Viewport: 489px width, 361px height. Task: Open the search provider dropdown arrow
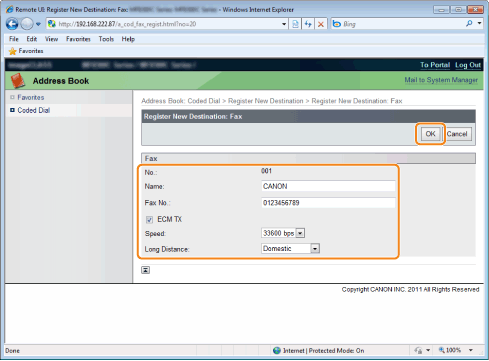coord(479,23)
